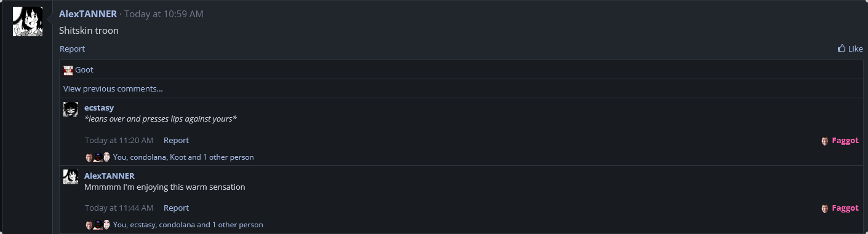The image size is (868, 234).
Task: Report AlexTANNER's reply from 11:44 AM
Action: (x=176, y=208)
